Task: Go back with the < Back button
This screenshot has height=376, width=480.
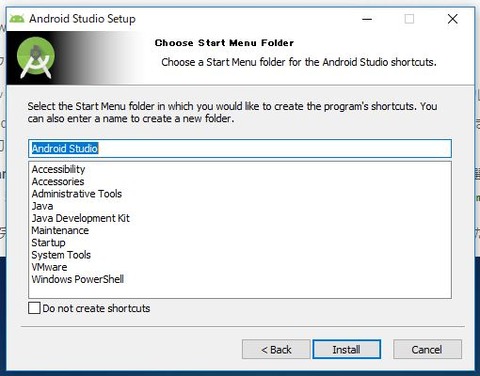Action: [276, 349]
